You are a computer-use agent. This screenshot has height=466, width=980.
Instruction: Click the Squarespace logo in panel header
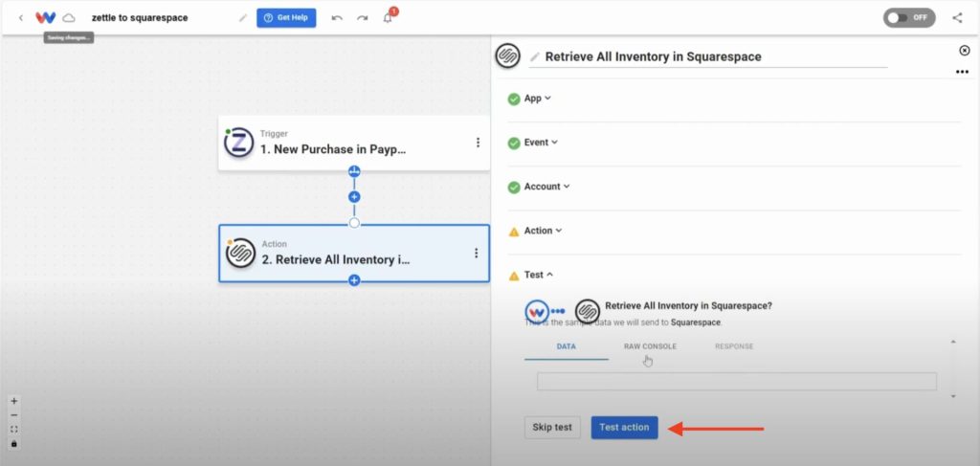point(508,56)
